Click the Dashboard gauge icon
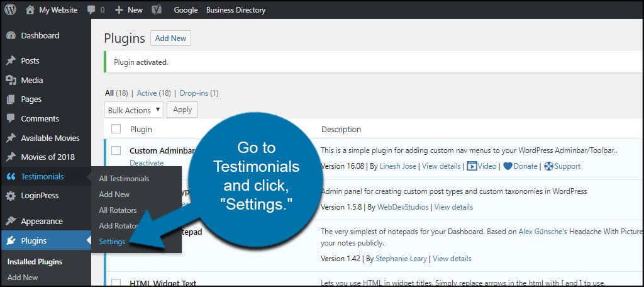 tap(11, 35)
